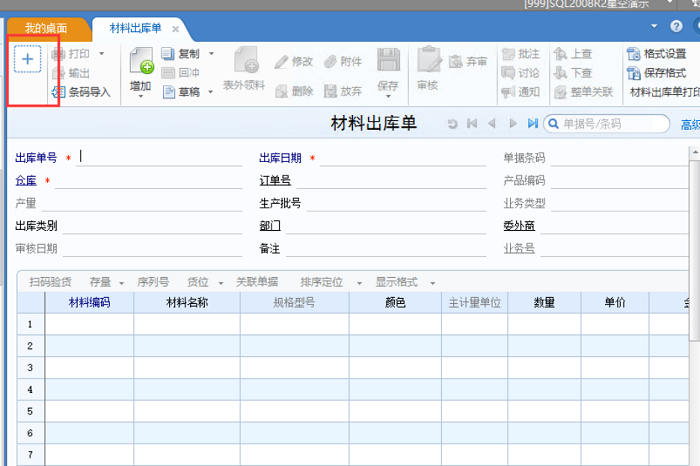Screen dimensions: 700x466
Task: Close the 材料出库单 tab
Action: click(175, 29)
